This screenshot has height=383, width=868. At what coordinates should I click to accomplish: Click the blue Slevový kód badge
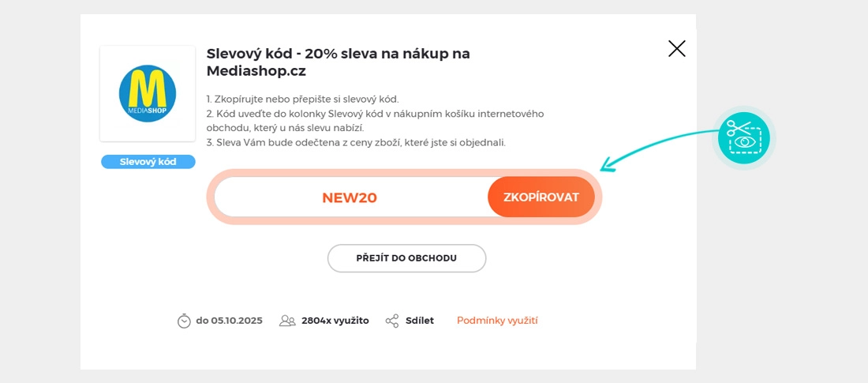pos(148,162)
